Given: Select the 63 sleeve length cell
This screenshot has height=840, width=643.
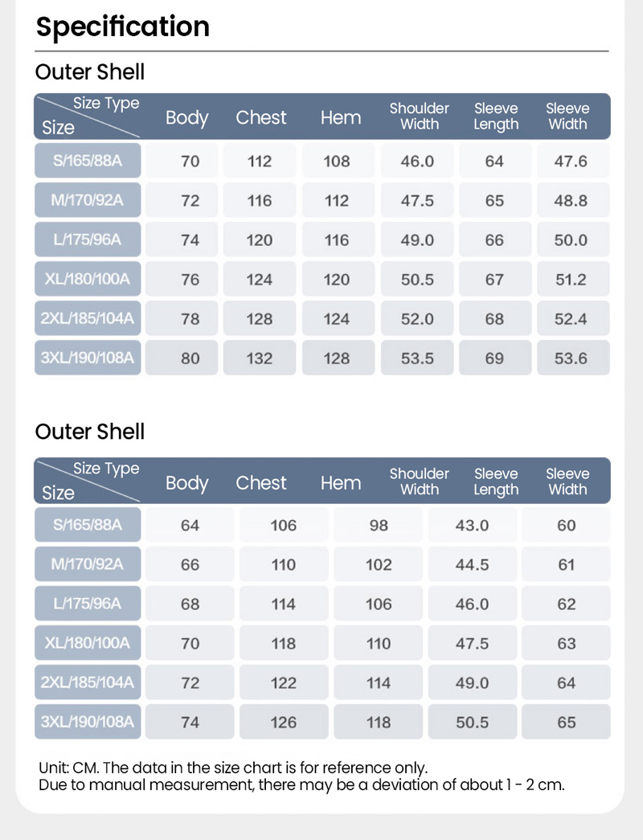Looking at the screenshot, I should (x=567, y=644).
